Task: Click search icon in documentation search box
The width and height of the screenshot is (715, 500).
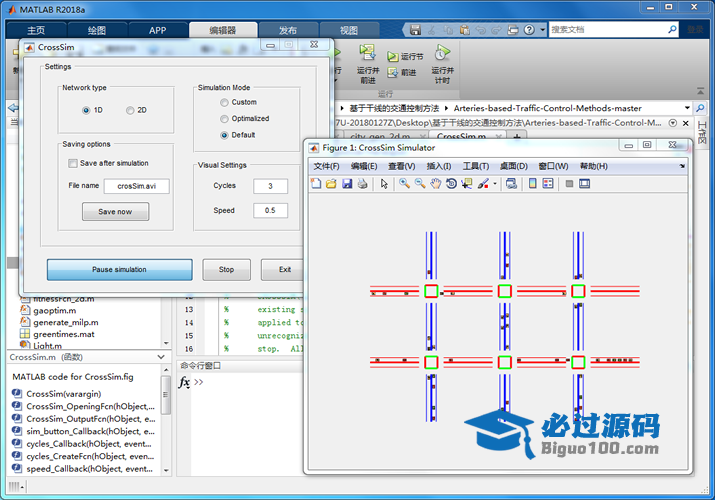Action: click(672, 30)
